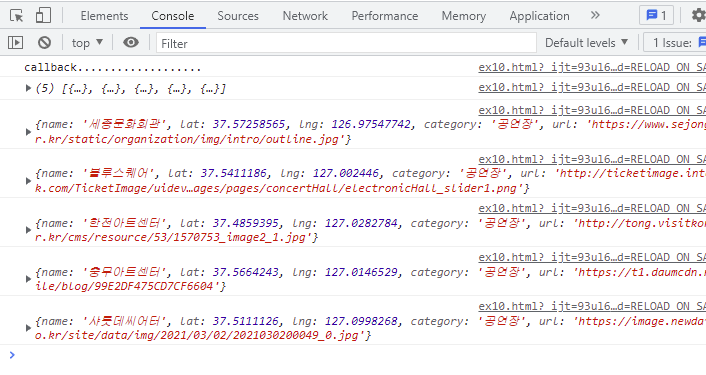
Task: Open the messages issue counter badge
Action: [x=656, y=16]
